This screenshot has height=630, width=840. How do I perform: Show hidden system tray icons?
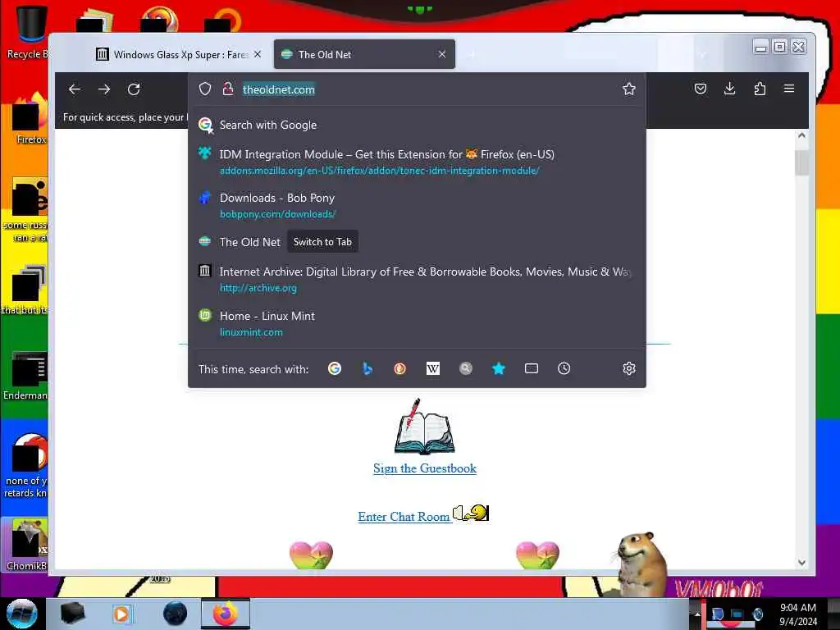[697, 614]
